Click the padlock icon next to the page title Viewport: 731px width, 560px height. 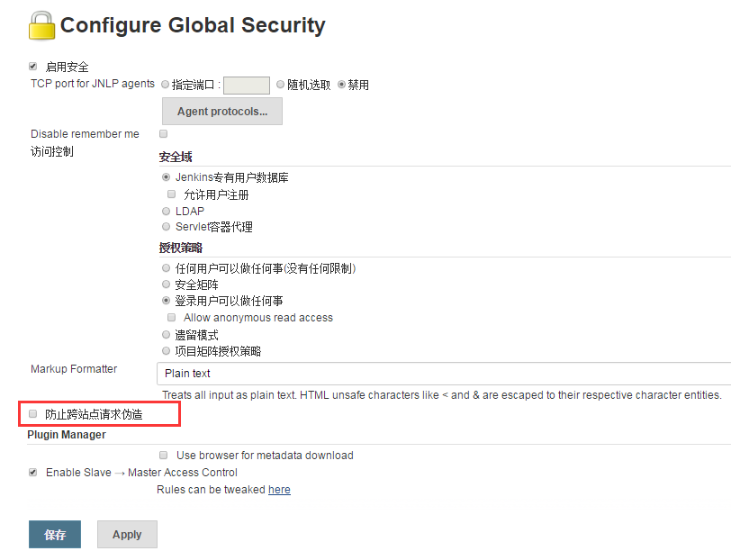point(40,24)
